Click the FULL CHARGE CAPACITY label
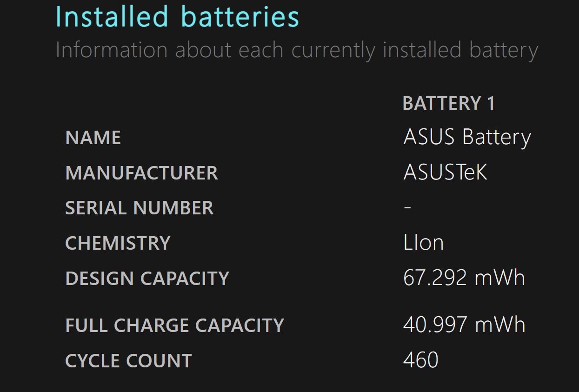 pyautogui.click(x=174, y=326)
